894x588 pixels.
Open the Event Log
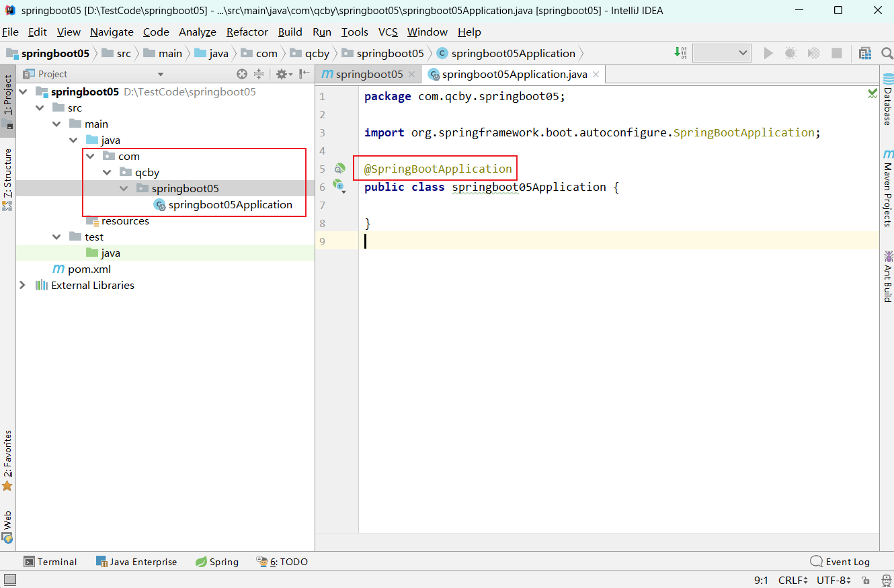(840, 562)
